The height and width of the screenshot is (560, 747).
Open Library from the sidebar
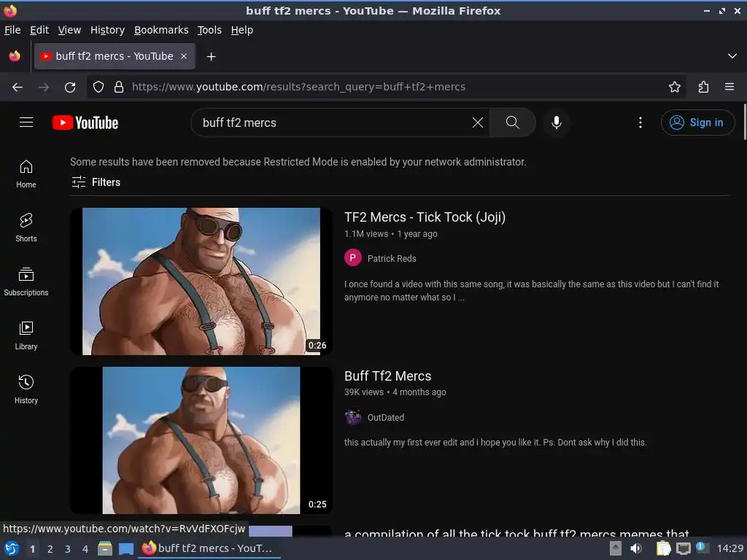point(26,335)
